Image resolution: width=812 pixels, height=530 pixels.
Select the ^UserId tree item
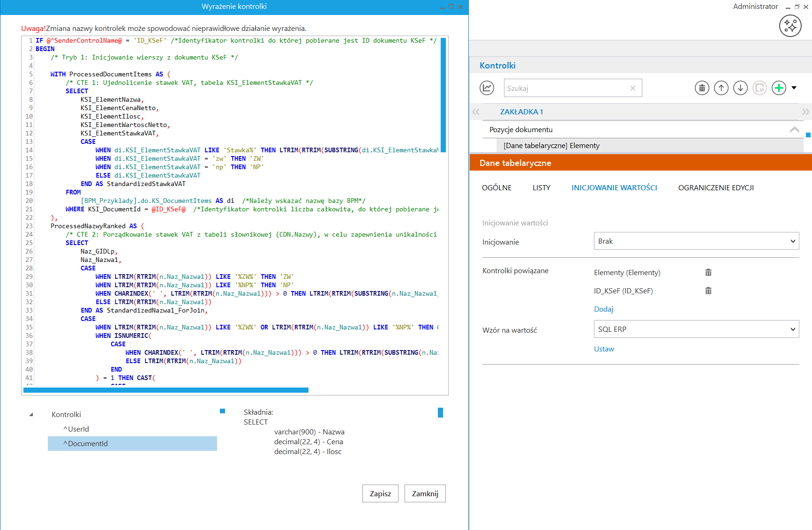click(x=78, y=429)
